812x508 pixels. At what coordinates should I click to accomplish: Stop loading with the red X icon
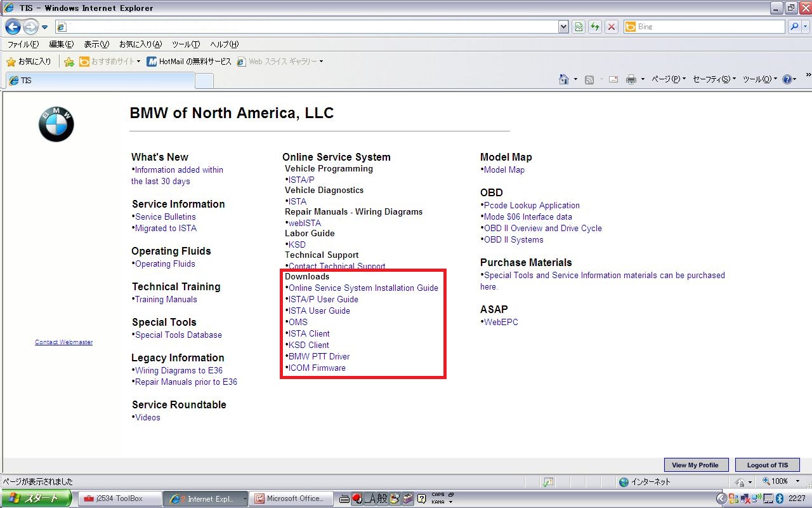[612, 27]
